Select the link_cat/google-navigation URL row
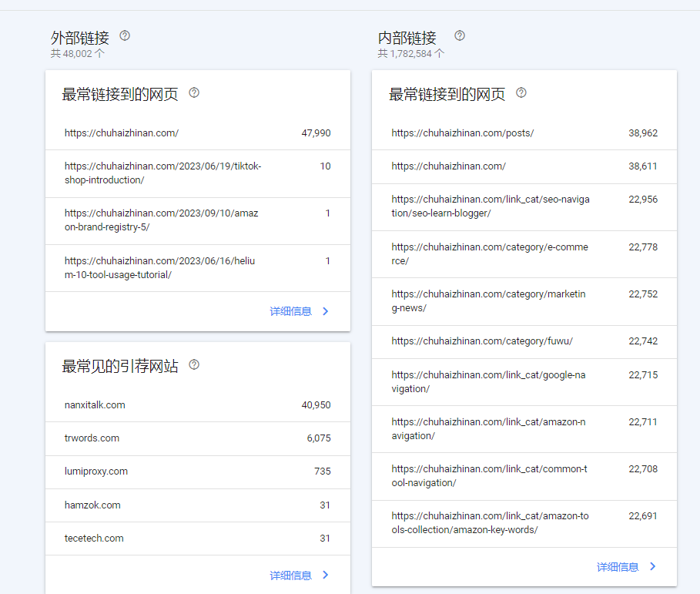 pos(524,382)
